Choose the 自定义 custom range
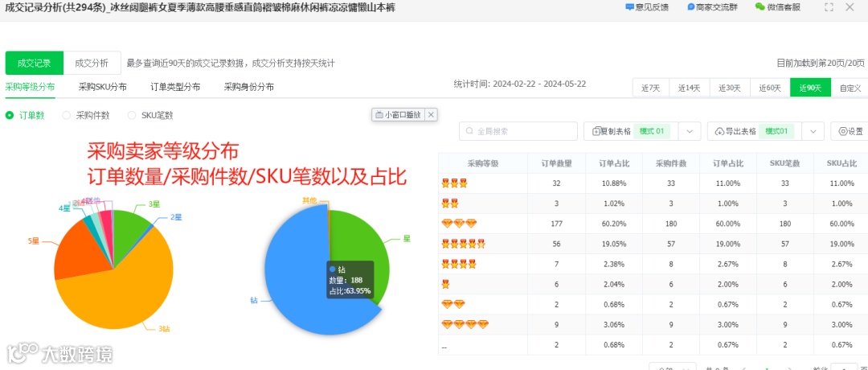868x370 pixels. (850, 88)
